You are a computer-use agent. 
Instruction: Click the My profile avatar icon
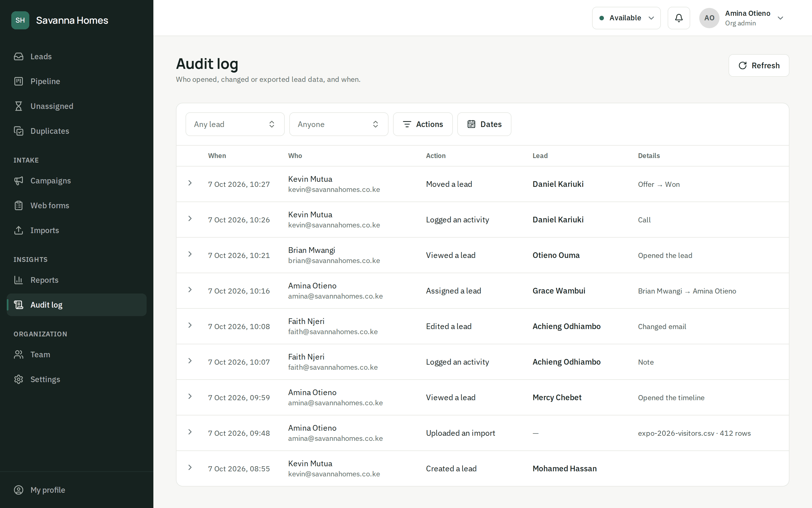(19, 490)
